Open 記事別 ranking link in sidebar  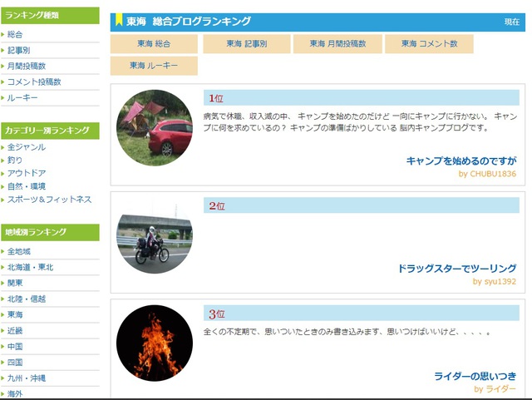(18, 50)
